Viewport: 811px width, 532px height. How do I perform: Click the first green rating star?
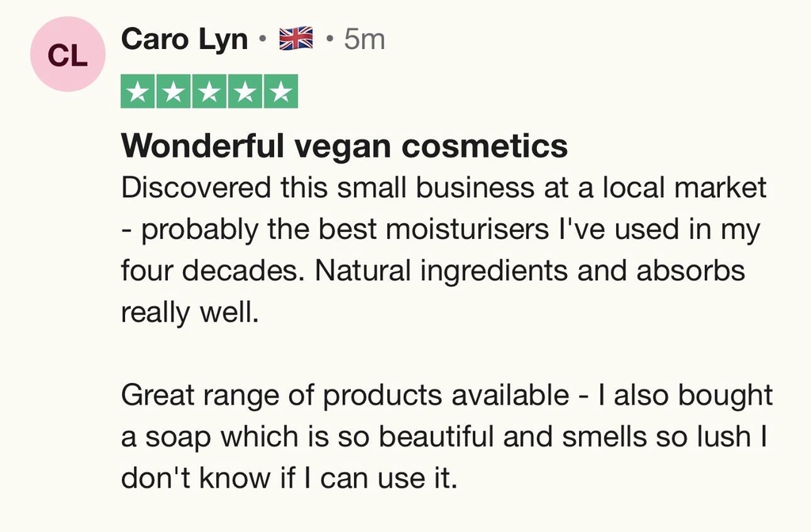(138, 92)
